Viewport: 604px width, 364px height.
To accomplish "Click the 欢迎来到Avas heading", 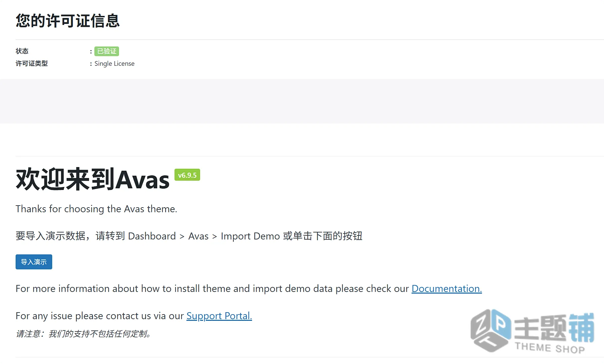I will 92,179.
